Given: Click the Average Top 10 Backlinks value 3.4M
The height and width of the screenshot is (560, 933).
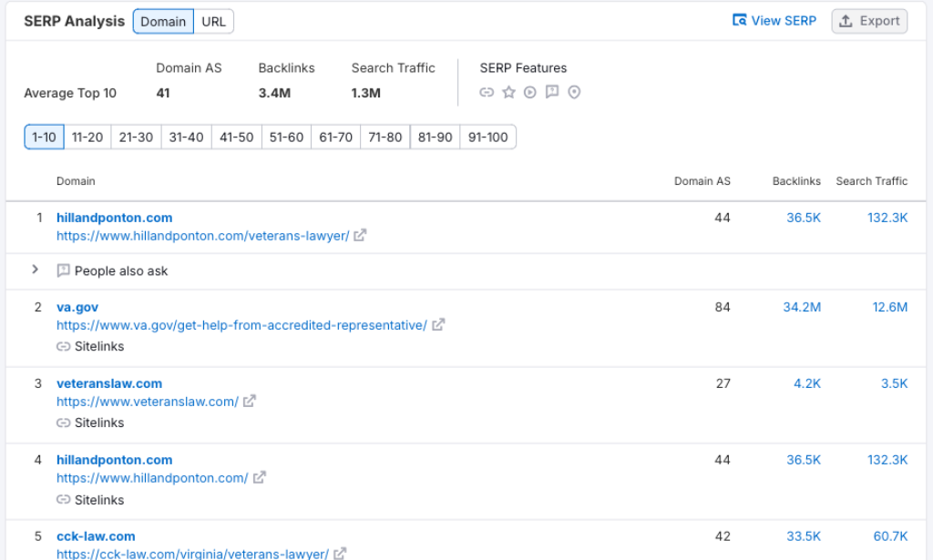Looking at the screenshot, I should (x=274, y=93).
